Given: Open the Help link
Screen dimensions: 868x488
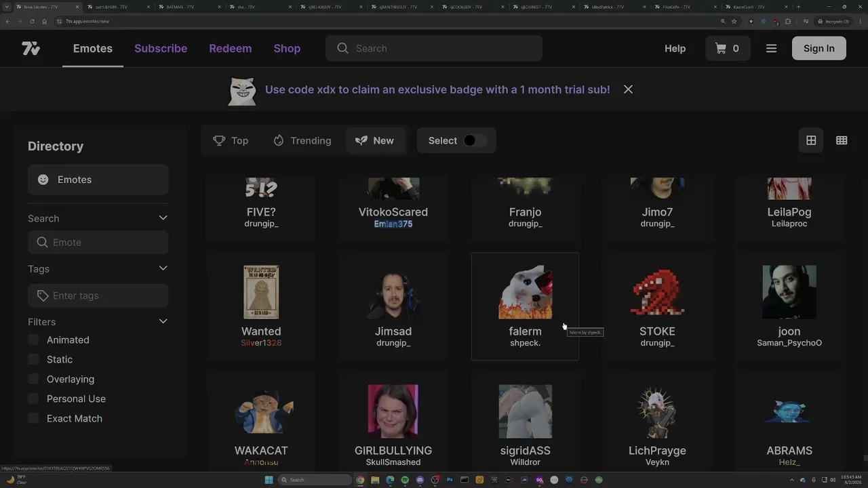Looking at the screenshot, I should [x=675, y=48].
